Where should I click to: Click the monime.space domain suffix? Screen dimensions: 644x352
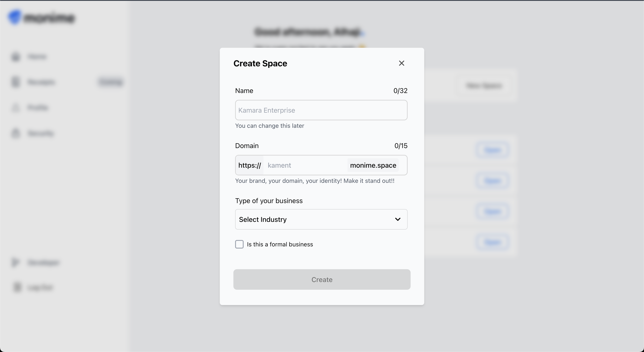click(373, 165)
